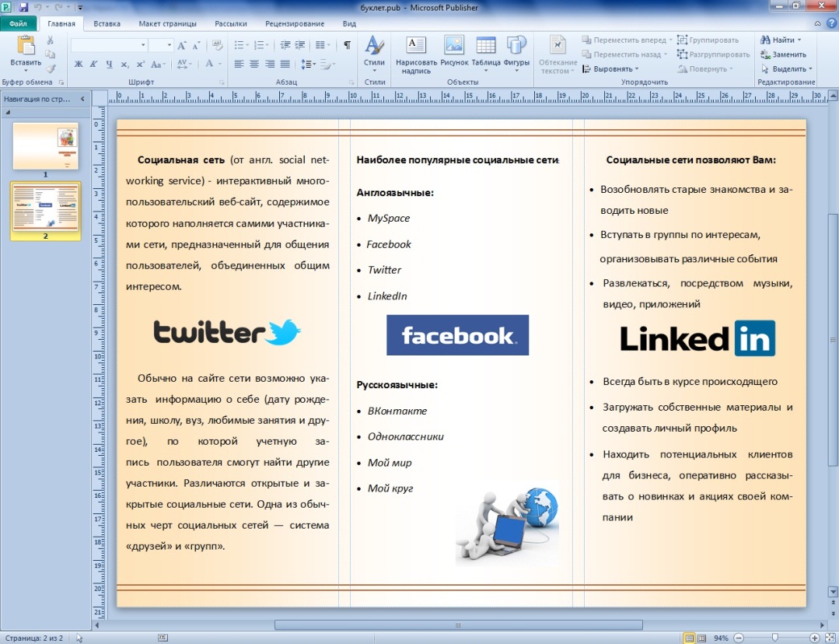
Task: Toggle bold formatting (Ж)
Action: tap(79, 64)
